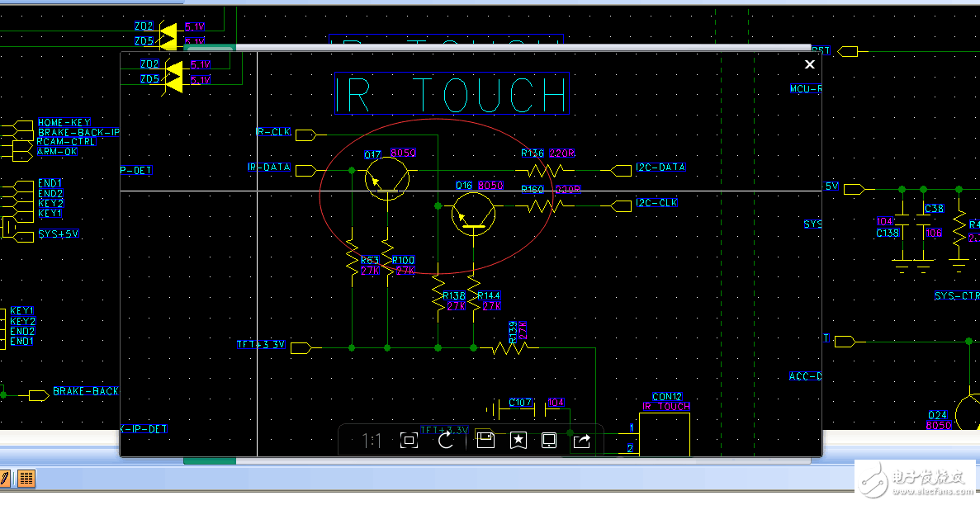The width and height of the screenshot is (980, 505).
Task: Select the R63 resistor label
Action: (x=370, y=260)
